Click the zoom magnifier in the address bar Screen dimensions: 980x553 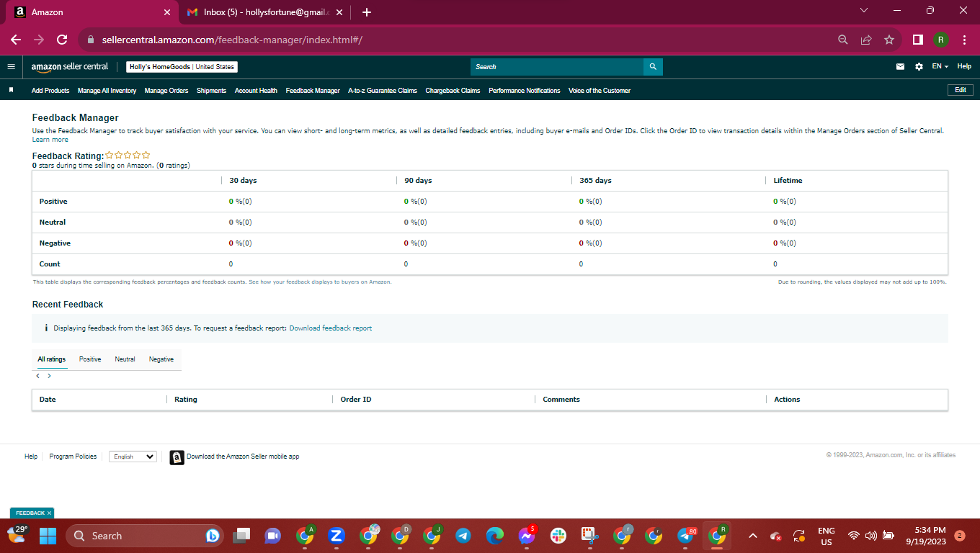click(x=843, y=40)
